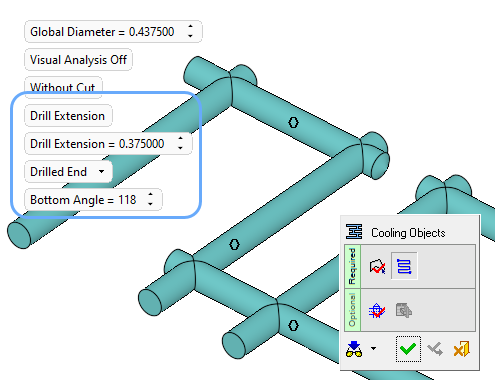Click the preview glasses icon
This screenshot has height=380, width=495.
click(x=354, y=349)
